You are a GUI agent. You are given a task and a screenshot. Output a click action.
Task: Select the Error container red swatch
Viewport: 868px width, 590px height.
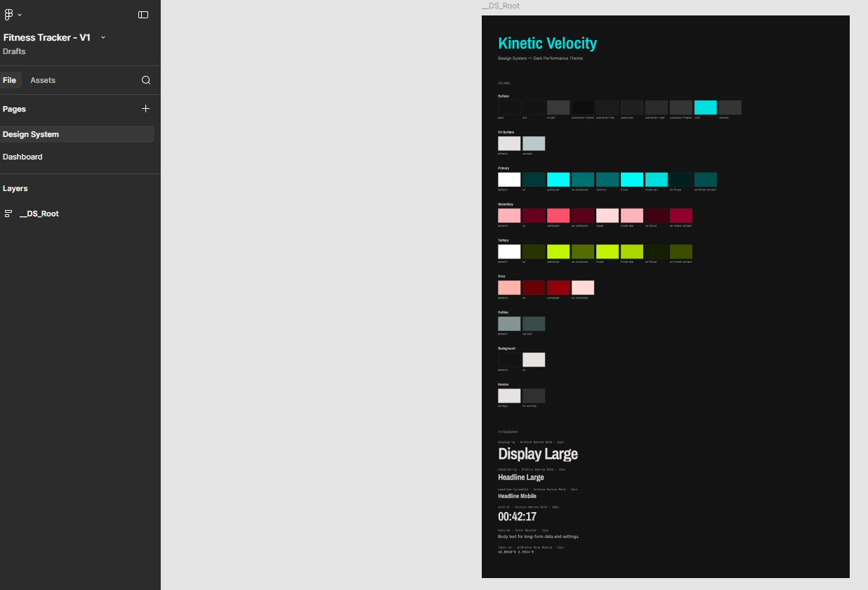[558, 287]
